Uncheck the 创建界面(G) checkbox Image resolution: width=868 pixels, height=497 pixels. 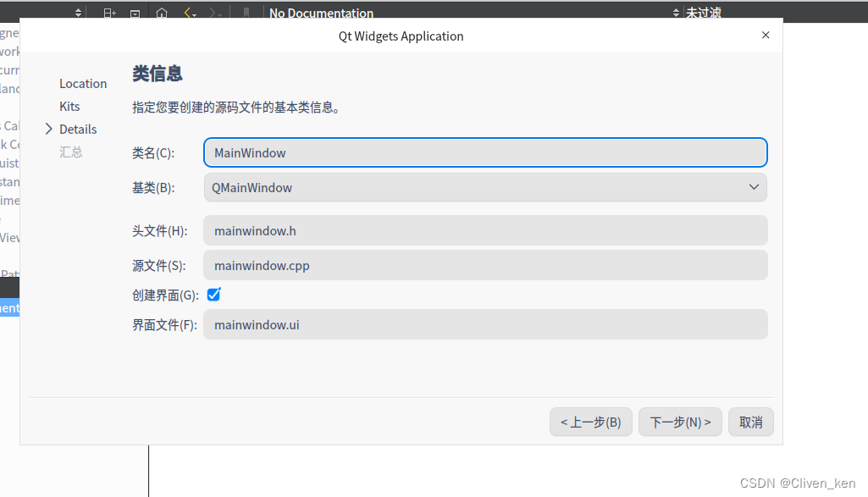tap(213, 295)
